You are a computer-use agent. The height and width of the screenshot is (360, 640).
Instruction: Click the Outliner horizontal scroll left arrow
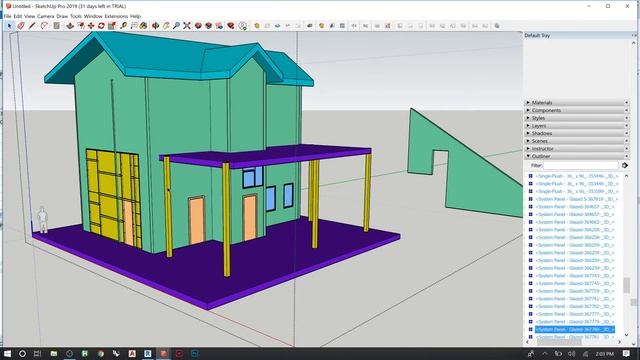click(528, 342)
